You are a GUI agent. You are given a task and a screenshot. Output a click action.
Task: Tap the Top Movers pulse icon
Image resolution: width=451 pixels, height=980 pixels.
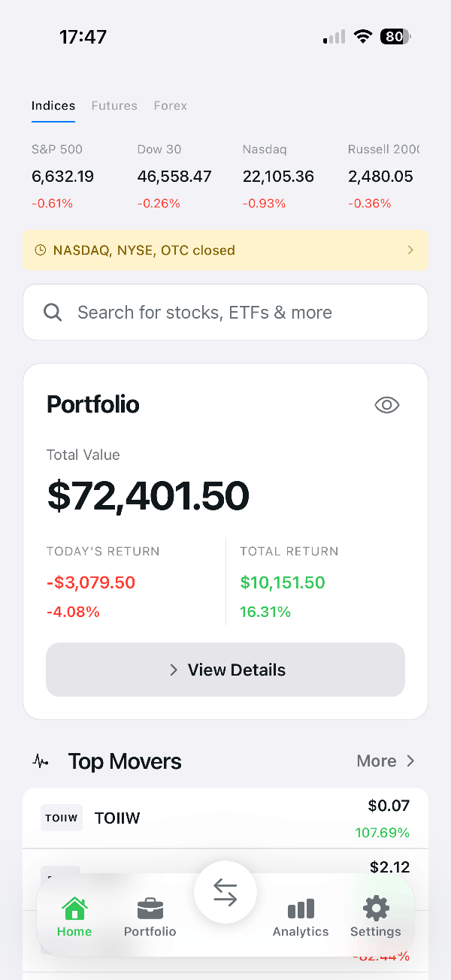[x=41, y=761]
